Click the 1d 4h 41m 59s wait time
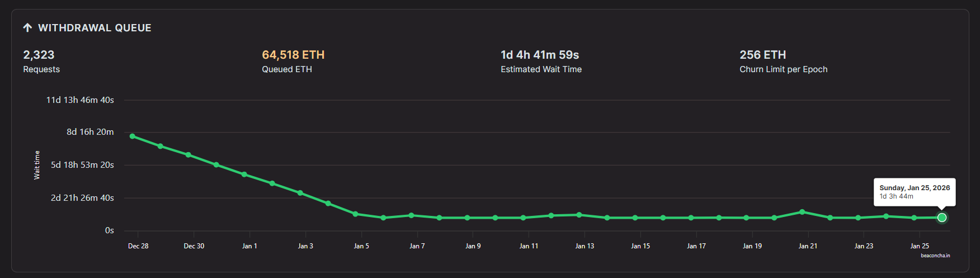 540,55
